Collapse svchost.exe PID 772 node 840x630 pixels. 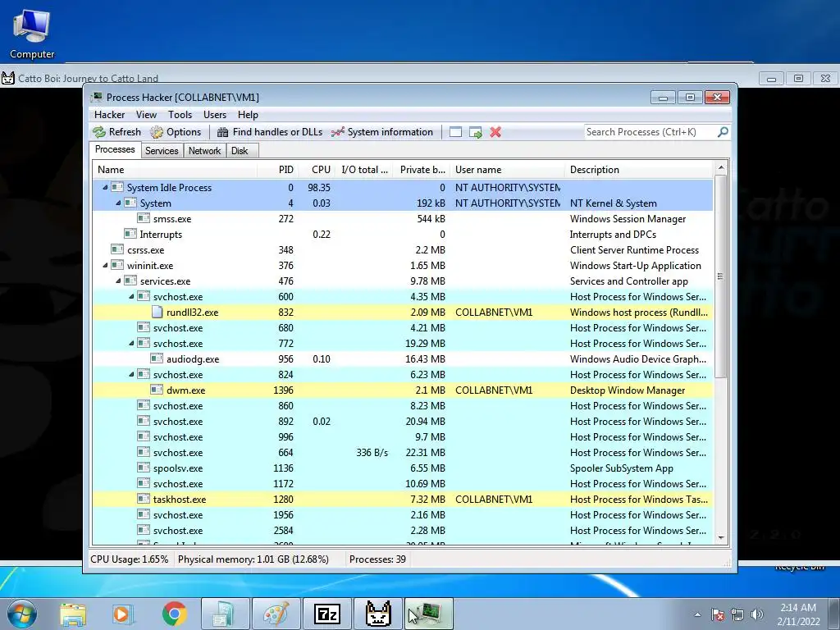(132, 343)
